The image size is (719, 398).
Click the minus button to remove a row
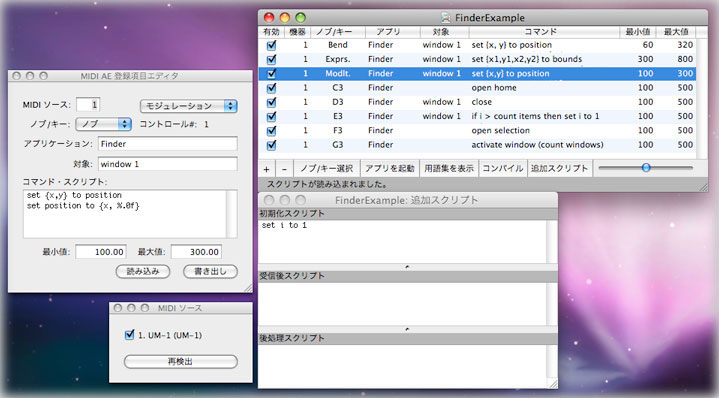tap(284, 169)
